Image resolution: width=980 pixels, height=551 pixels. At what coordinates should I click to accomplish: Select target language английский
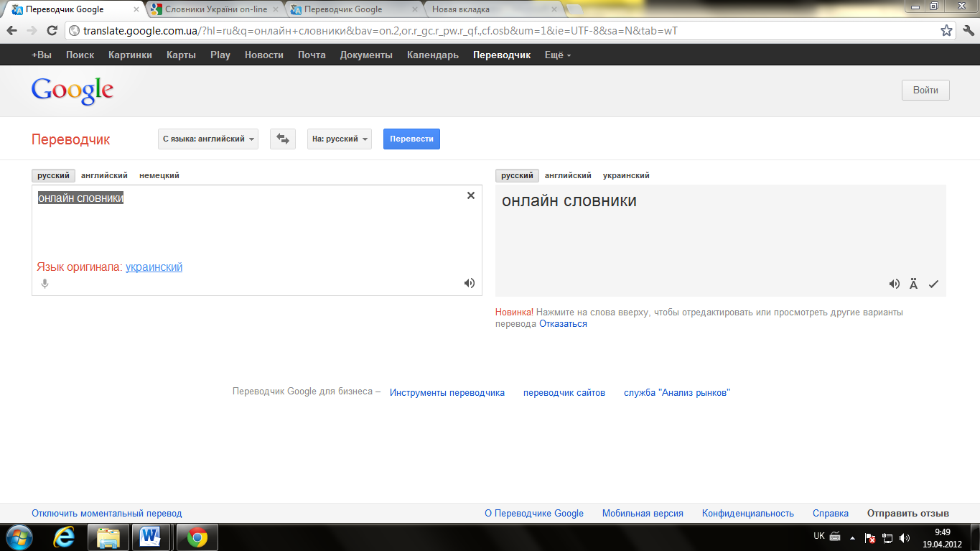pyautogui.click(x=568, y=175)
